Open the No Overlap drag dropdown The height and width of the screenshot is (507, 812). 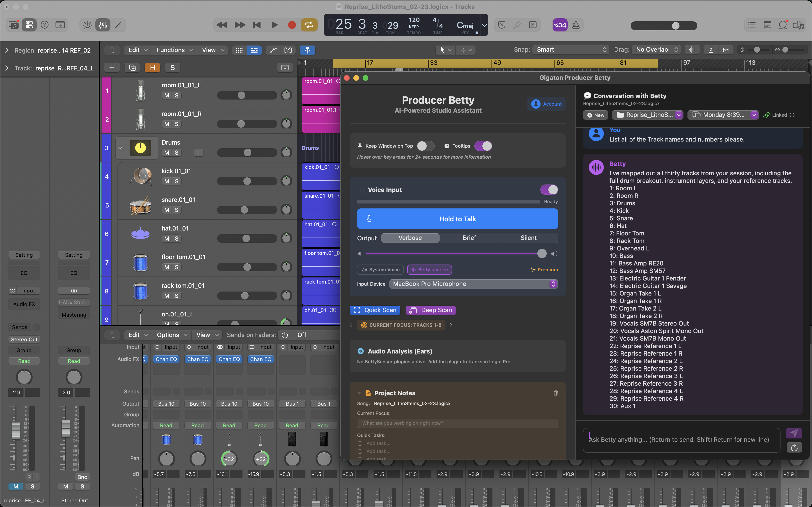tap(655, 50)
